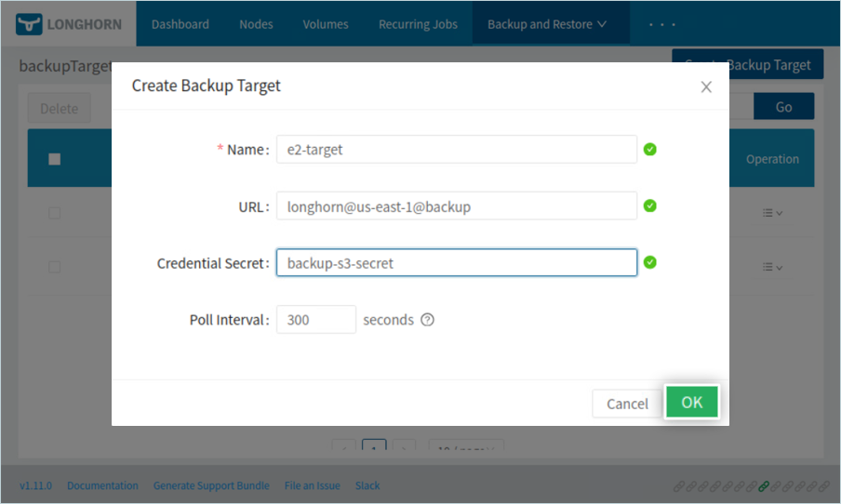Check the first row's checkbox
This screenshot has width=841, height=504.
coord(54,213)
